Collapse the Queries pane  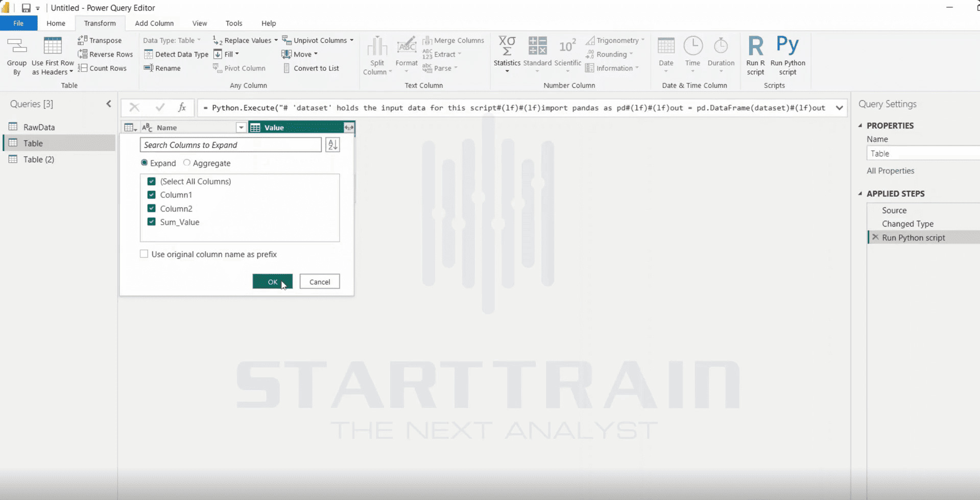point(109,104)
